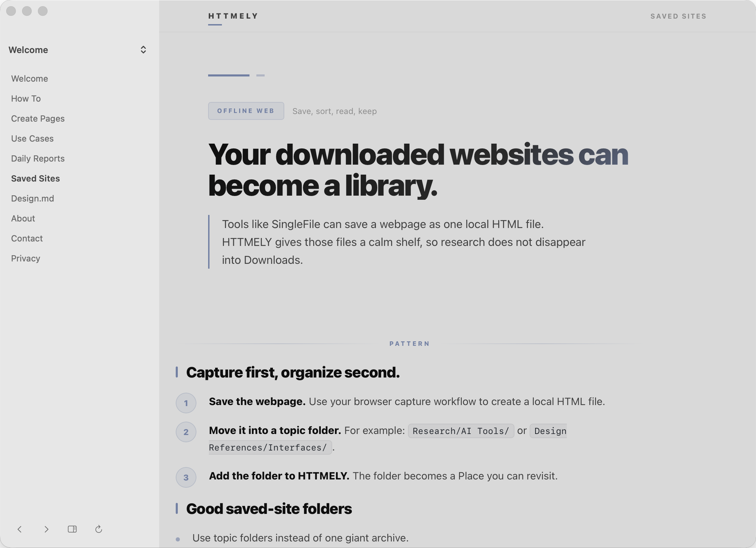
Task: Click the minimize window button
Action: pyautogui.click(x=27, y=11)
